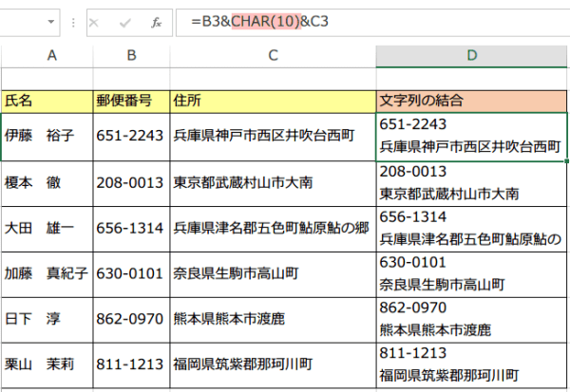Select the cell 日下 淳
Viewport: 570px width, 392px height.
point(47,320)
